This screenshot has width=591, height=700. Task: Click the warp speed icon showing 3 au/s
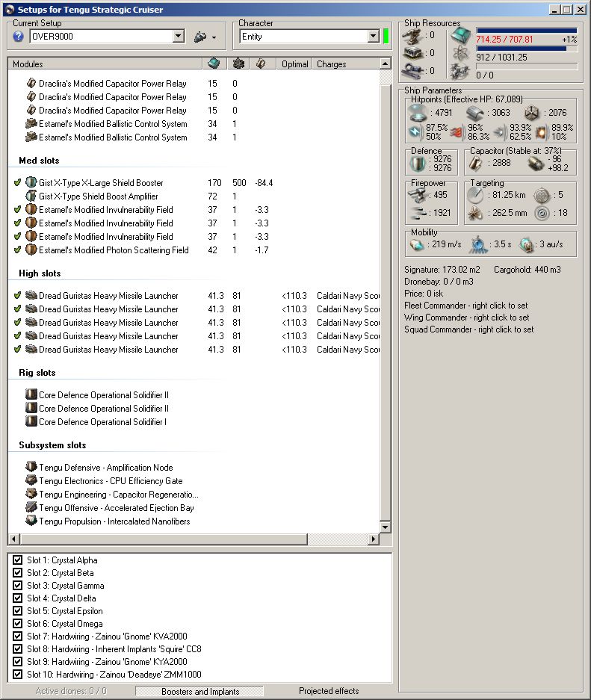tap(527, 244)
